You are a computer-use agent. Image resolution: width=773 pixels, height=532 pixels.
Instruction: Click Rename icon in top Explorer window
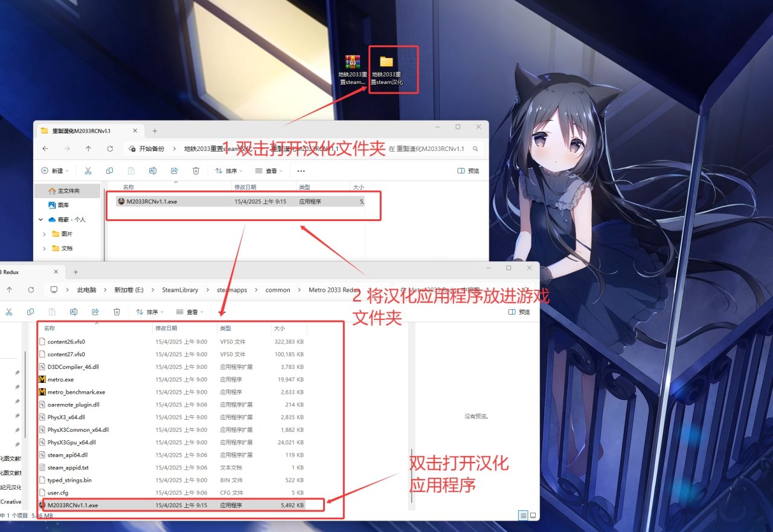tap(153, 171)
